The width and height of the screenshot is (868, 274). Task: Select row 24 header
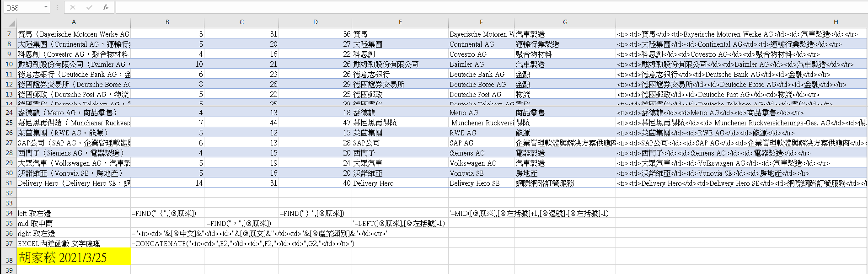pos(9,113)
